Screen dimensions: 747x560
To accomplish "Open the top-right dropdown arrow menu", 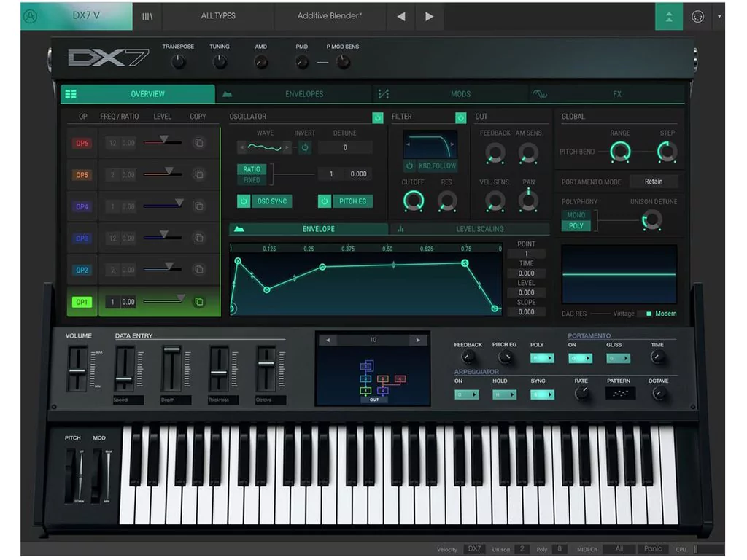I will click(x=719, y=16).
